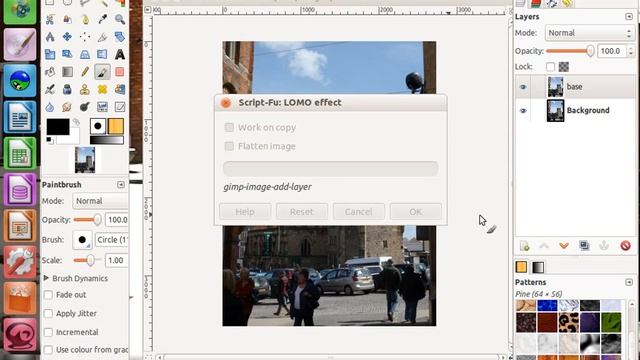Select the Color Picker tool

pos(102,19)
